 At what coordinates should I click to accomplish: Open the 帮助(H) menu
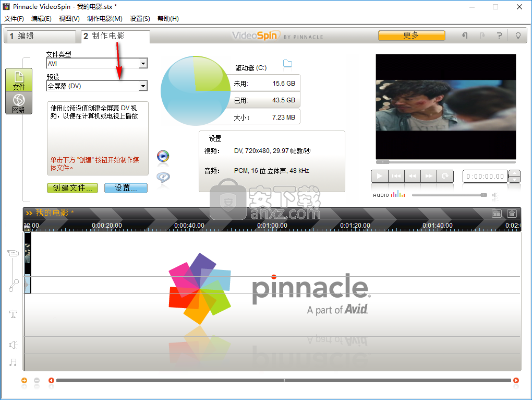pyautogui.click(x=168, y=19)
